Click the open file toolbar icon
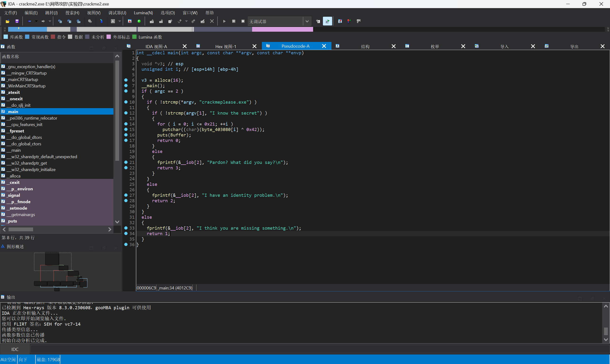 pyautogui.click(x=8, y=21)
